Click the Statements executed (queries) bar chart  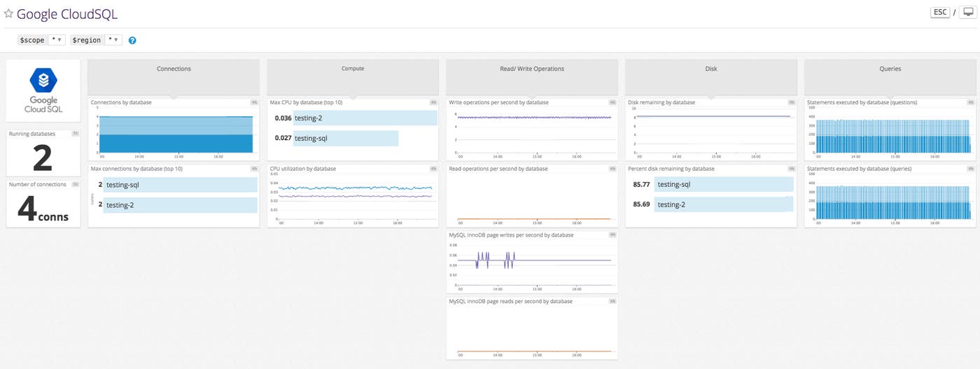click(x=891, y=197)
